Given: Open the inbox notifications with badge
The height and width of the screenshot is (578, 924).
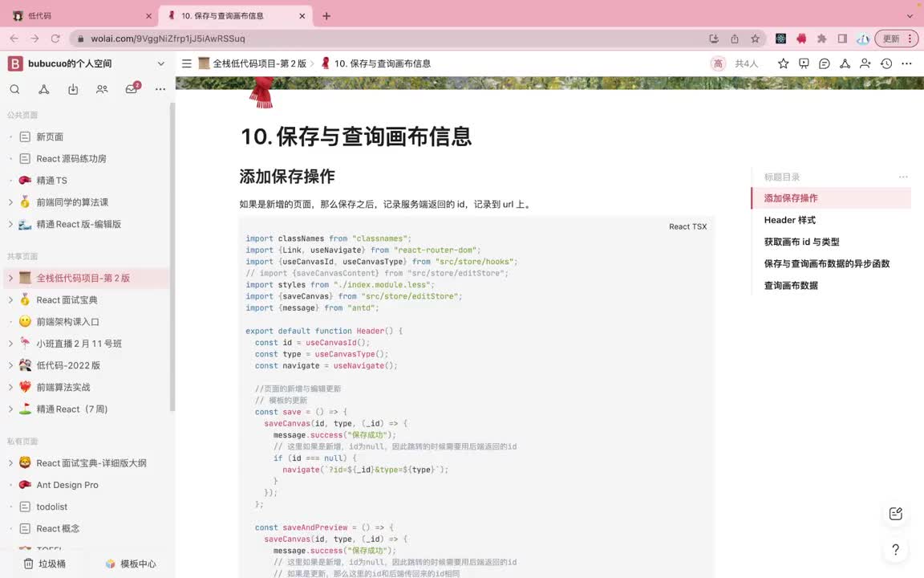Looking at the screenshot, I should click(x=132, y=88).
